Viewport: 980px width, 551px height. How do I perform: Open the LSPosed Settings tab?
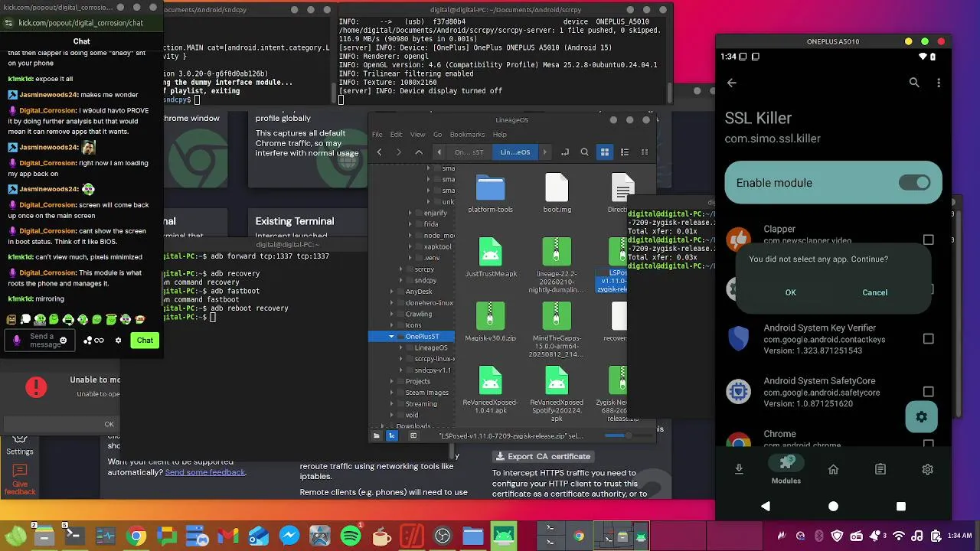(928, 469)
